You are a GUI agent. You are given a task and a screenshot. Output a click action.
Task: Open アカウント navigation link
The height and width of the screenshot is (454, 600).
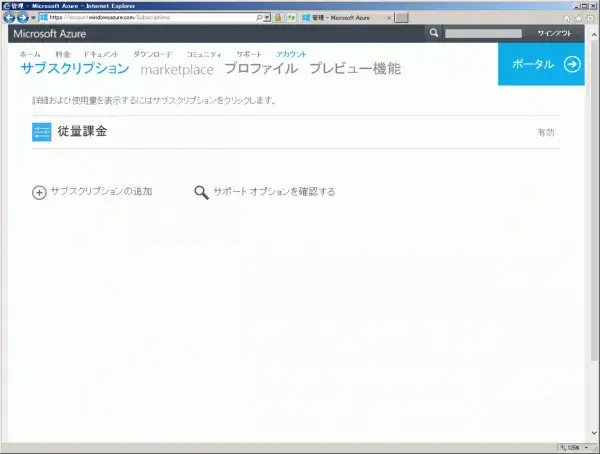point(291,54)
